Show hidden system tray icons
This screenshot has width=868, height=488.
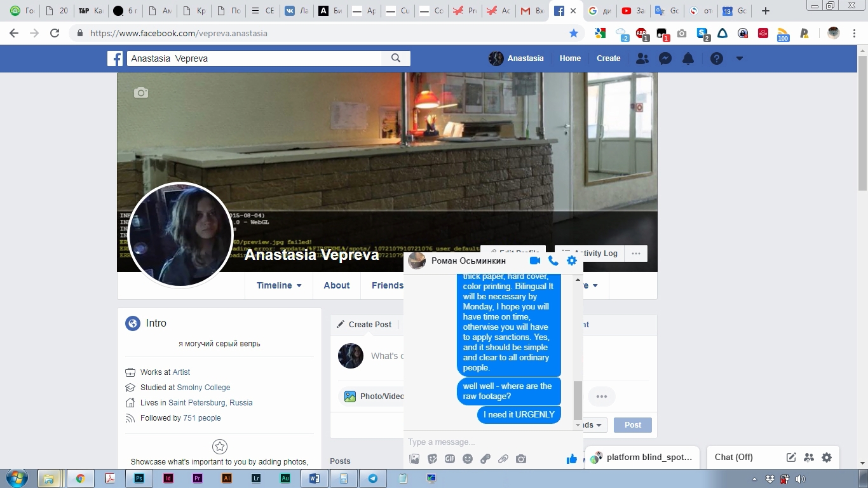(x=754, y=479)
